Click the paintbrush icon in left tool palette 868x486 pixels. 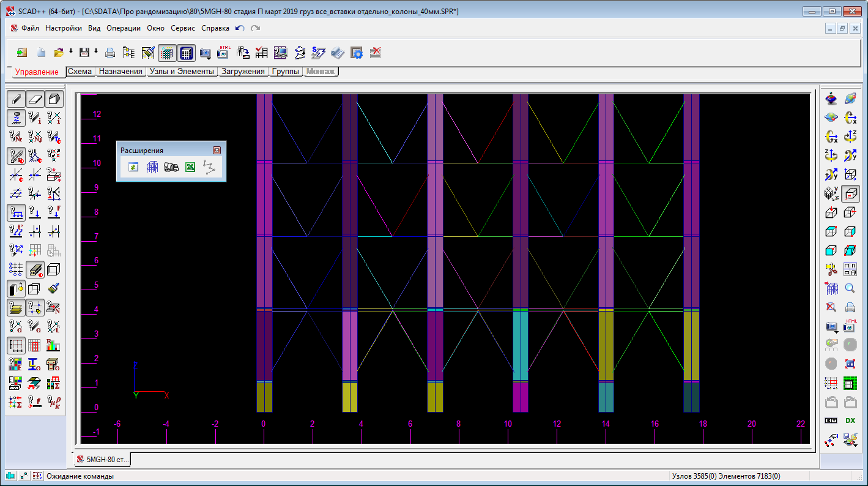coord(54,288)
